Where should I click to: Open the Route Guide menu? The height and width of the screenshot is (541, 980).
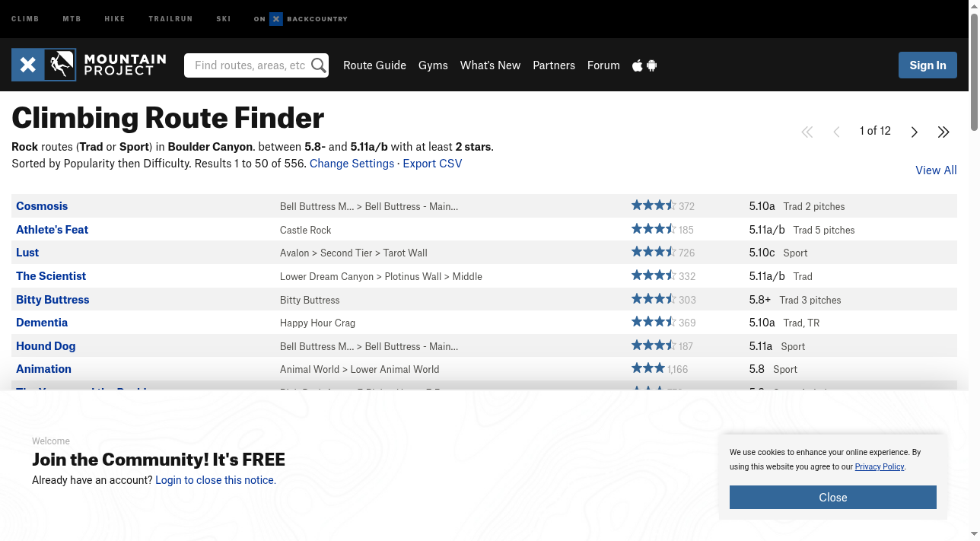[x=374, y=65]
